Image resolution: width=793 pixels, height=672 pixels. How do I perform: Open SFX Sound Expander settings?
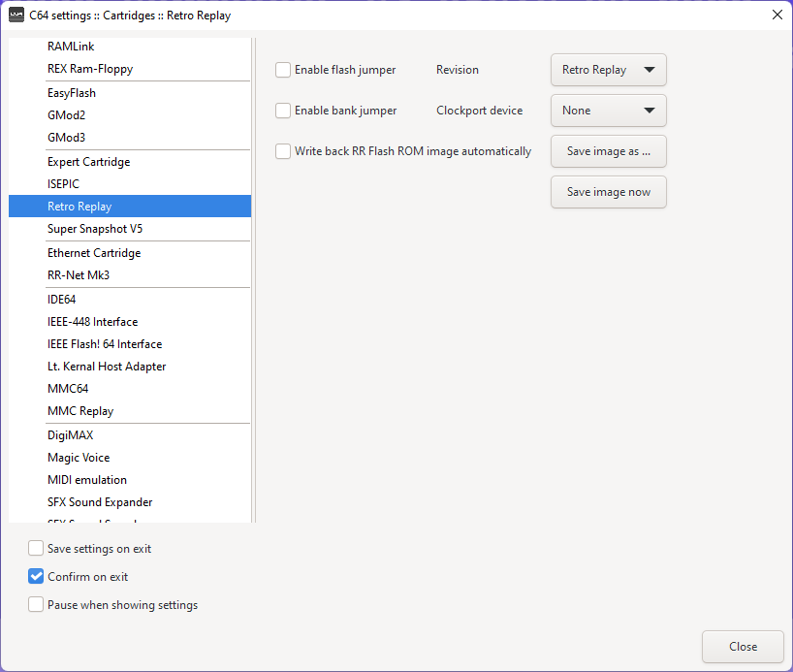pos(130,502)
